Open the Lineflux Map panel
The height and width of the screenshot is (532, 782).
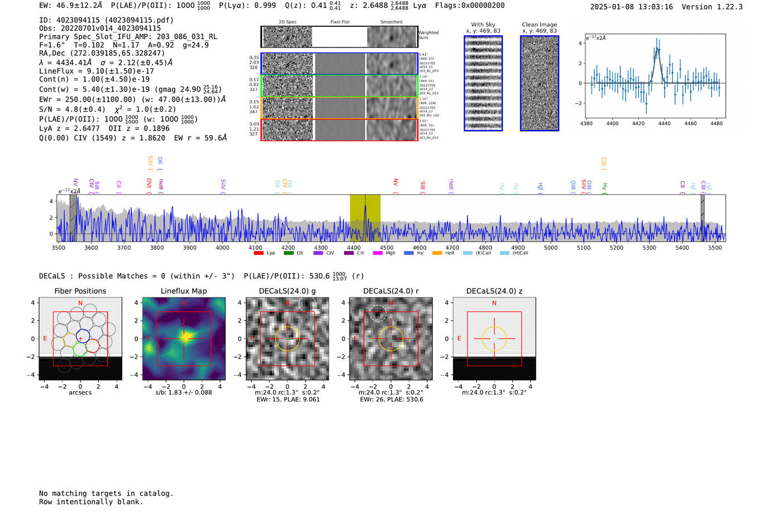tap(184, 339)
